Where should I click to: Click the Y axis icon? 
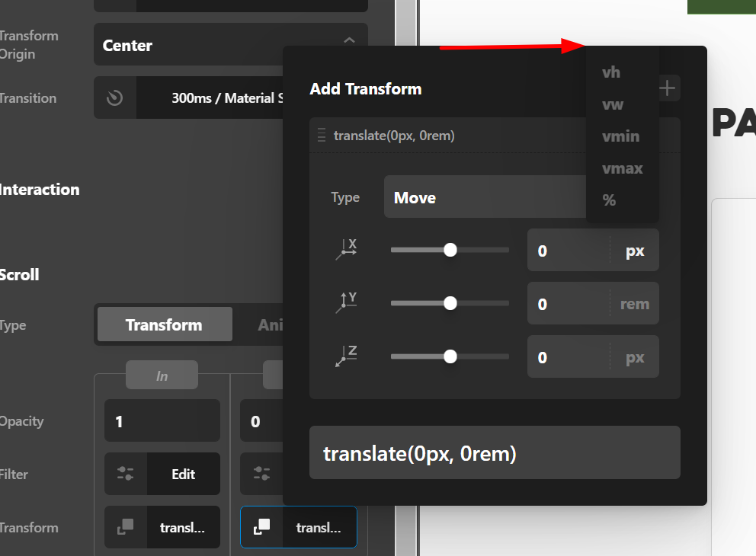347,302
